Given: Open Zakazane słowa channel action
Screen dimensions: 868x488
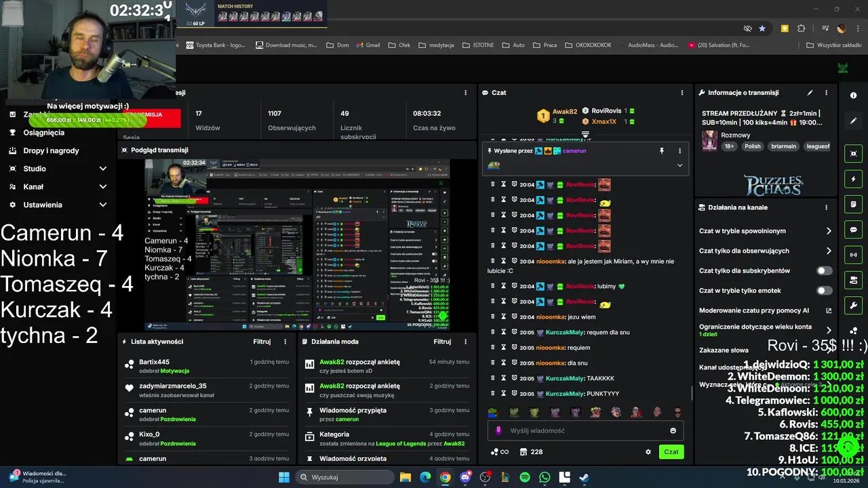Looking at the screenshot, I should (724, 350).
